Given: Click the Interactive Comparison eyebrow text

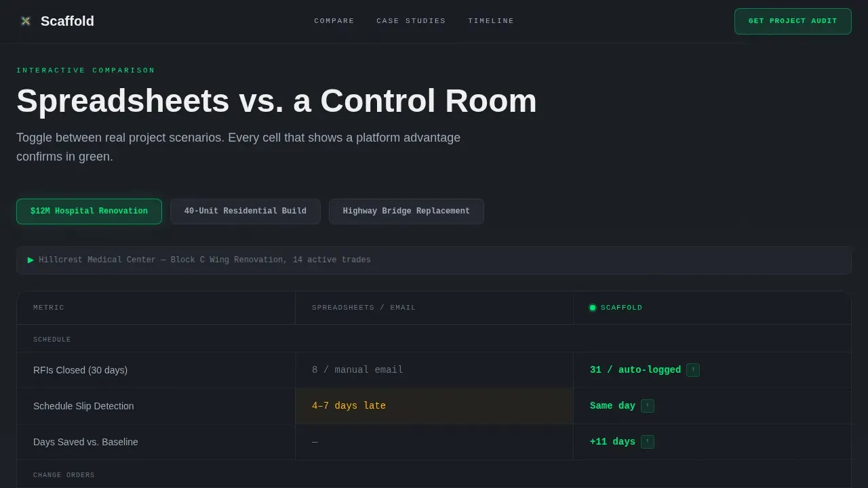Looking at the screenshot, I should coord(86,70).
